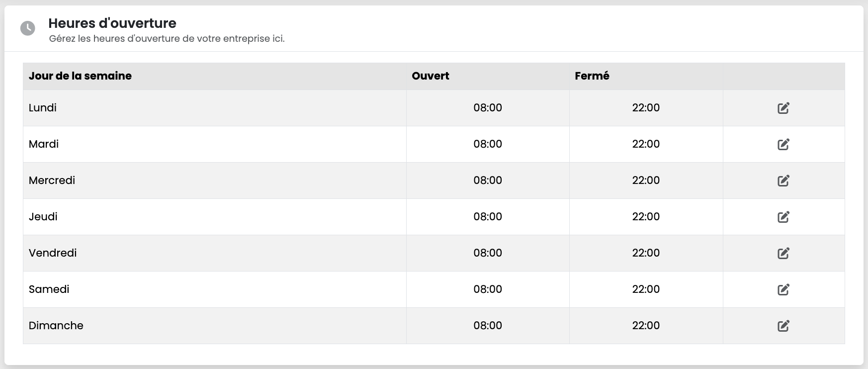This screenshot has width=868, height=369.
Task: Click the Heures d'ouverture title
Action: click(112, 23)
